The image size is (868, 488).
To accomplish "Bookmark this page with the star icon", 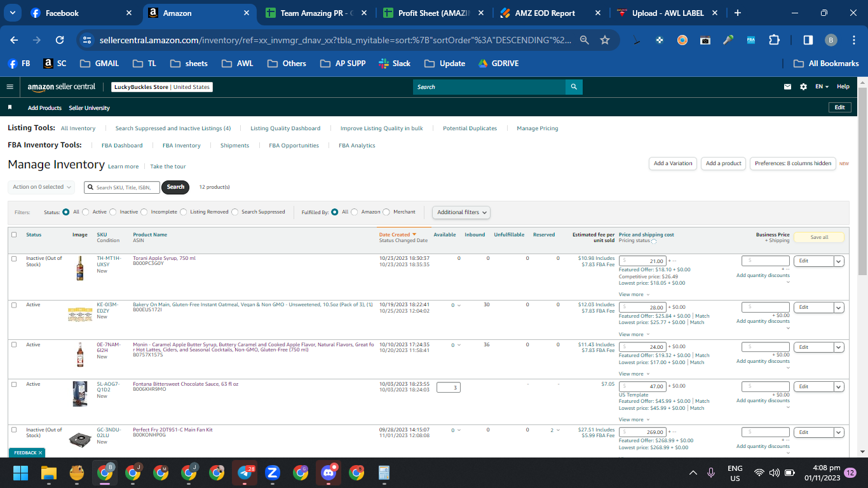I will 605,40.
